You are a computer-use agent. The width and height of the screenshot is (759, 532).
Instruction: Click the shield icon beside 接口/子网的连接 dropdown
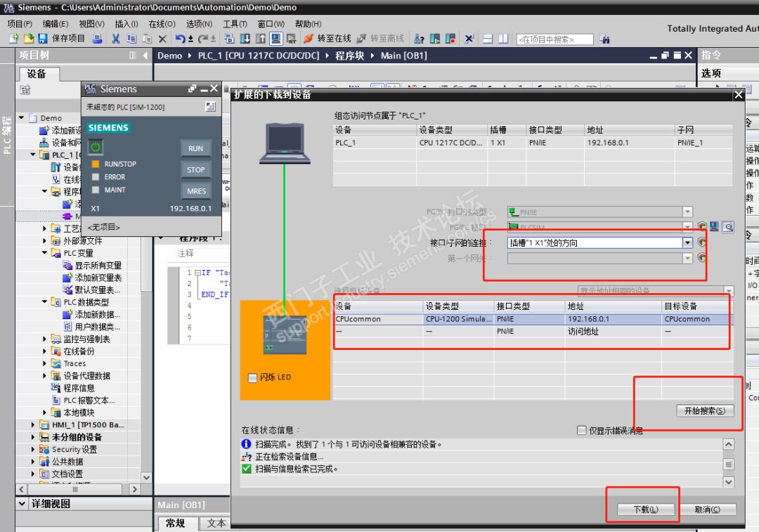[702, 242]
